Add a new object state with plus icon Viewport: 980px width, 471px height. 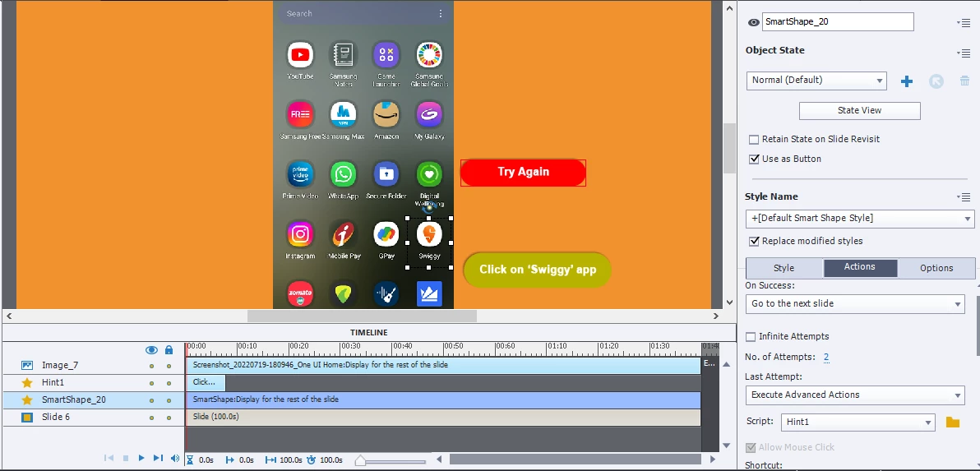pos(906,81)
